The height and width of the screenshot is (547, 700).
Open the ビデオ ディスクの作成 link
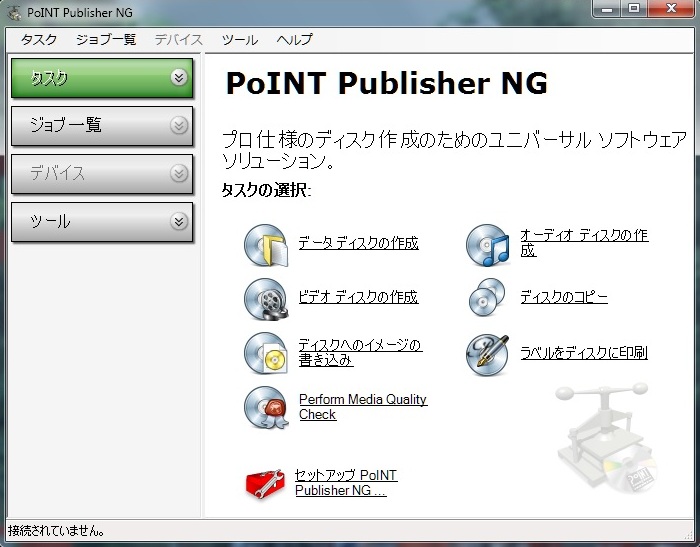tap(358, 296)
